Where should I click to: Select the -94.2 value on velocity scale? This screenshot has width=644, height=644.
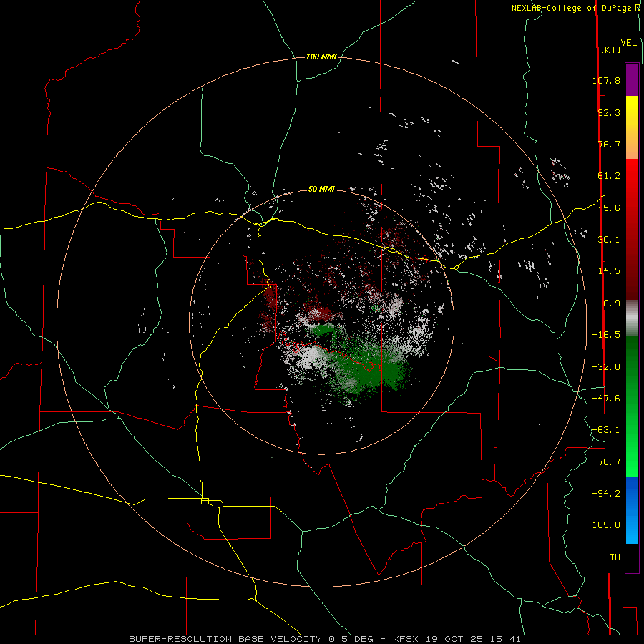tap(606, 493)
